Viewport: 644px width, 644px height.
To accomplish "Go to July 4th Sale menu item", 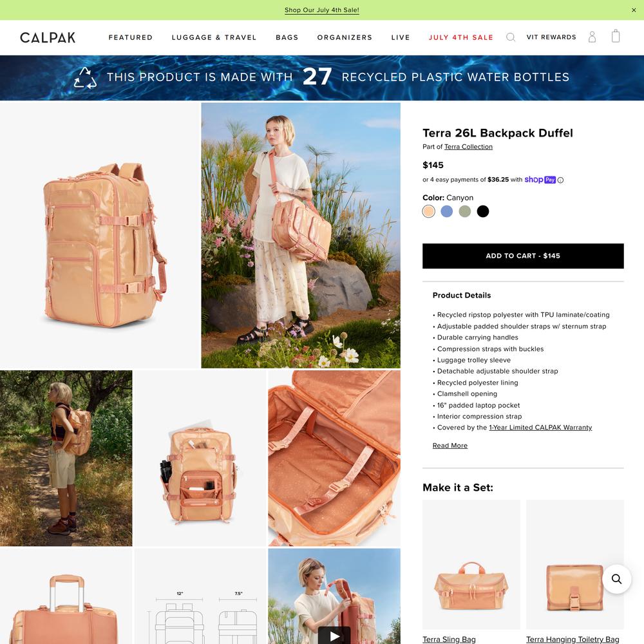I will point(461,37).
